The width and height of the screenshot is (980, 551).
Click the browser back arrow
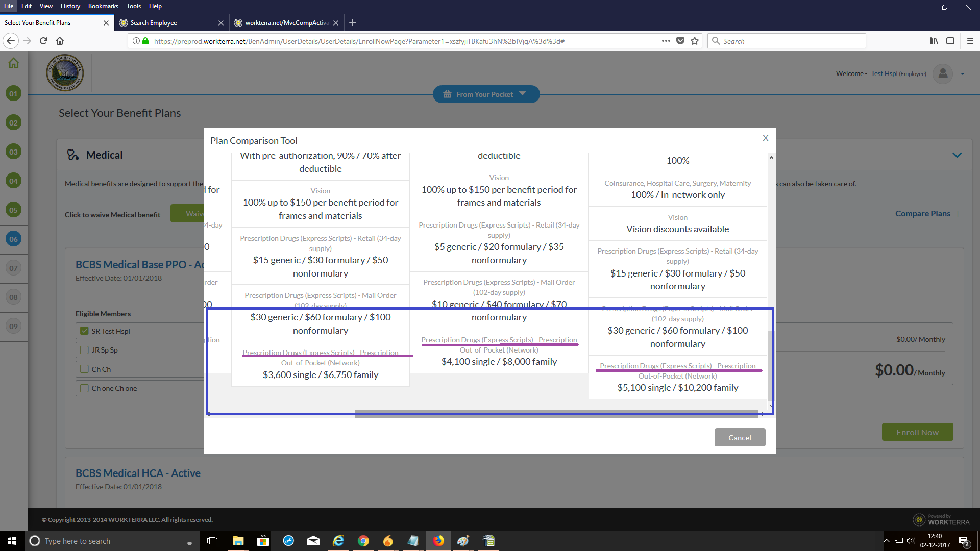(x=11, y=41)
